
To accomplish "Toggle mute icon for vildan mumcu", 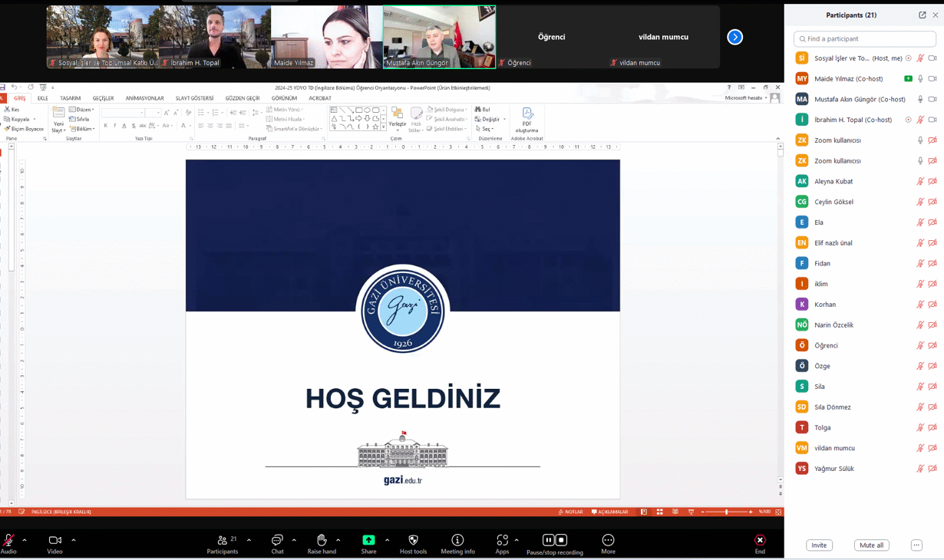I will pyautogui.click(x=920, y=448).
